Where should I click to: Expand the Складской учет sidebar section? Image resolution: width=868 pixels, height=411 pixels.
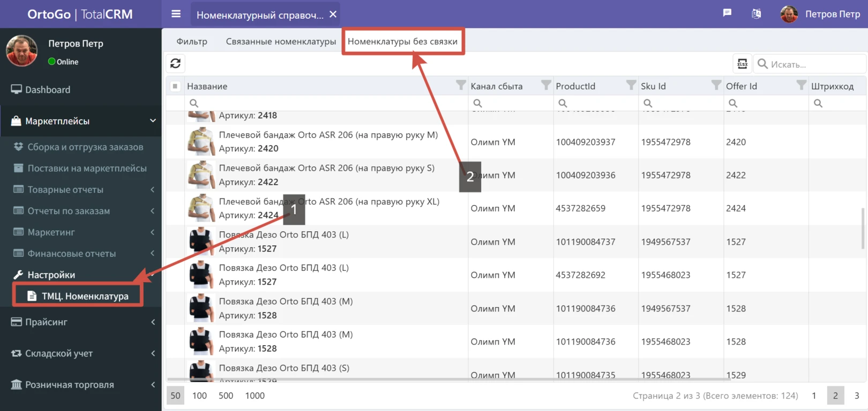point(80,353)
